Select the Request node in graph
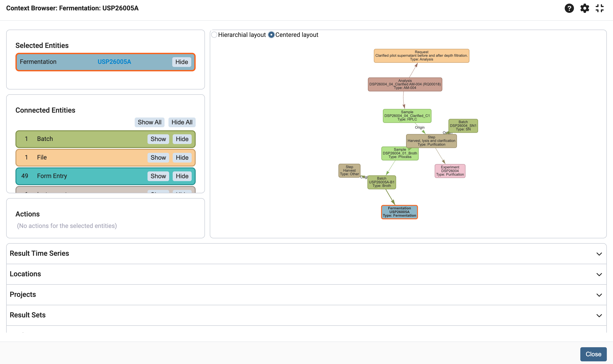This screenshot has width=613, height=364. coord(422,56)
